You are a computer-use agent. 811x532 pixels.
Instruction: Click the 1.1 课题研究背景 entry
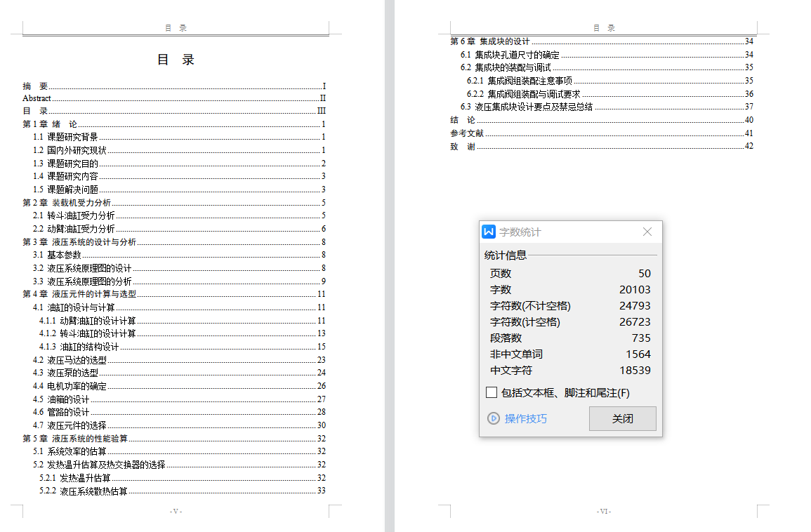click(180, 137)
